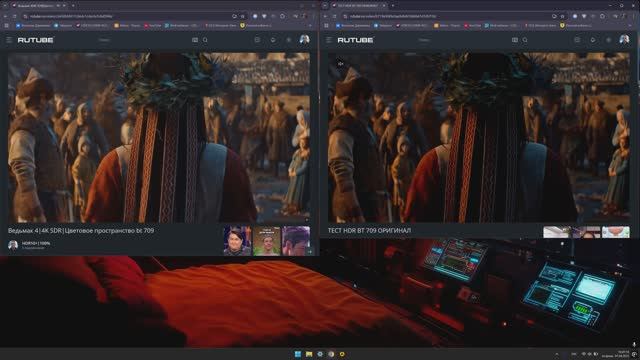
Task: Open the hamburger menu in right RUTUBE window
Action: point(329,40)
